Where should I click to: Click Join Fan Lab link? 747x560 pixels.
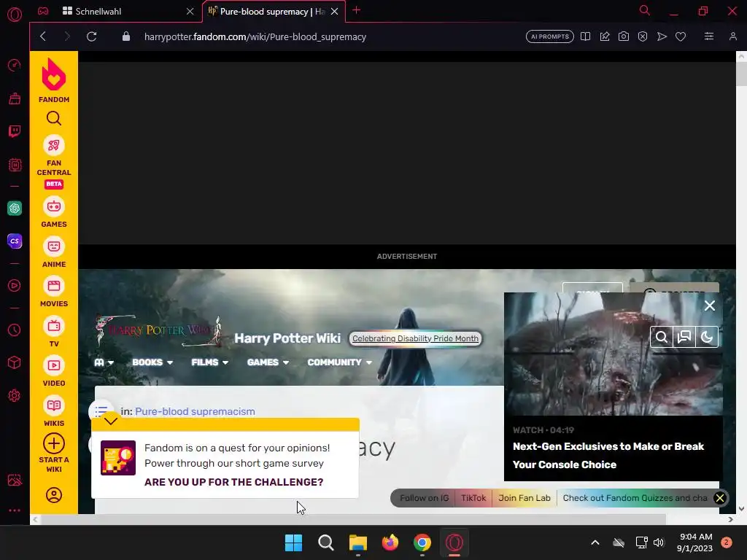(x=524, y=498)
